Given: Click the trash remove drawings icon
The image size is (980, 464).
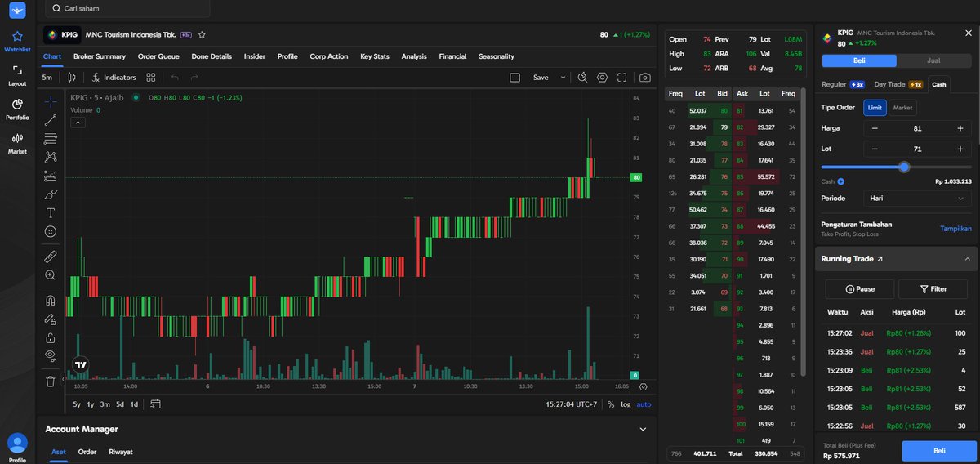Looking at the screenshot, I should click(x=51, y=381).
